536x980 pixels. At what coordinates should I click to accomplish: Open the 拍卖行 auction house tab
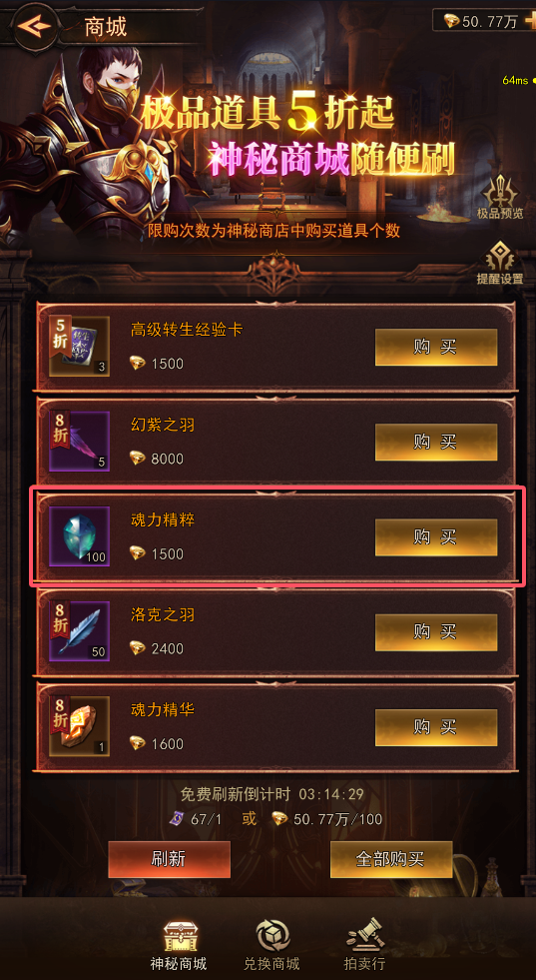365,944
